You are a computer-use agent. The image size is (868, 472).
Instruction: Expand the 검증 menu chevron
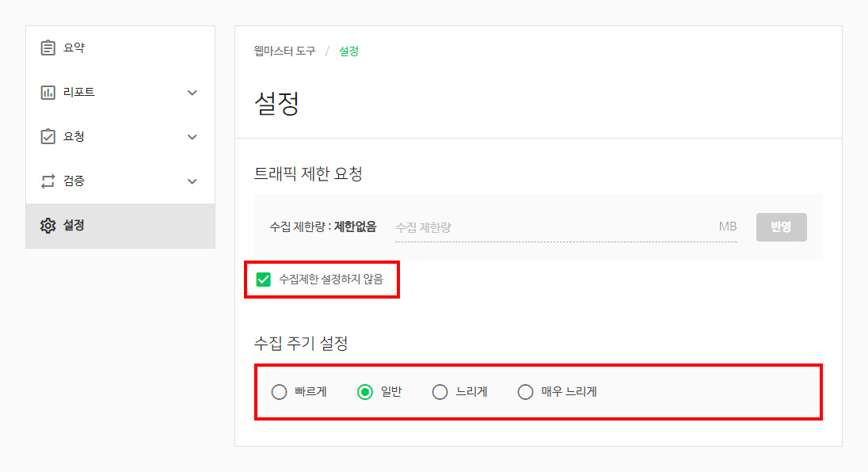[x=192, y=181]
